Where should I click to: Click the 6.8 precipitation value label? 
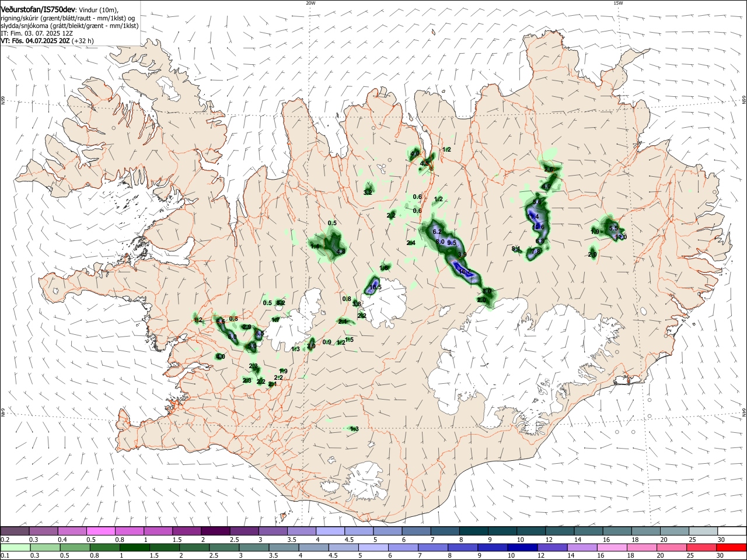(x=540, y=241)
